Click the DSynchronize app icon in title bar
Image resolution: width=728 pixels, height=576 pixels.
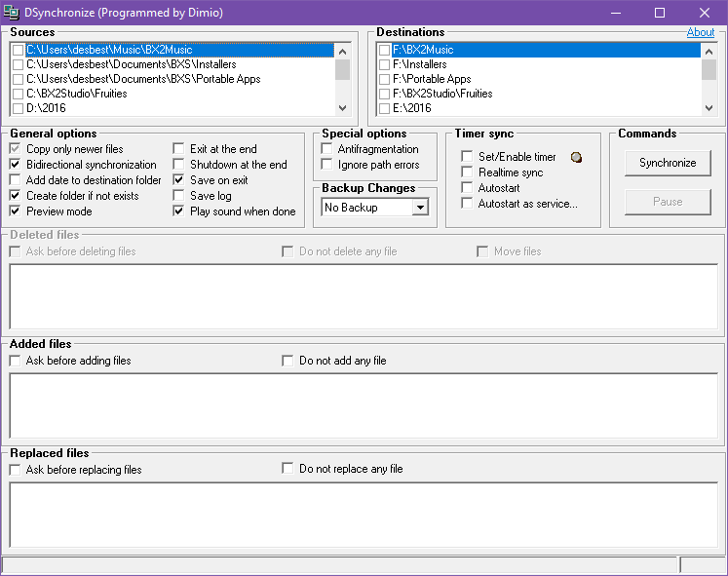(11, 13)
